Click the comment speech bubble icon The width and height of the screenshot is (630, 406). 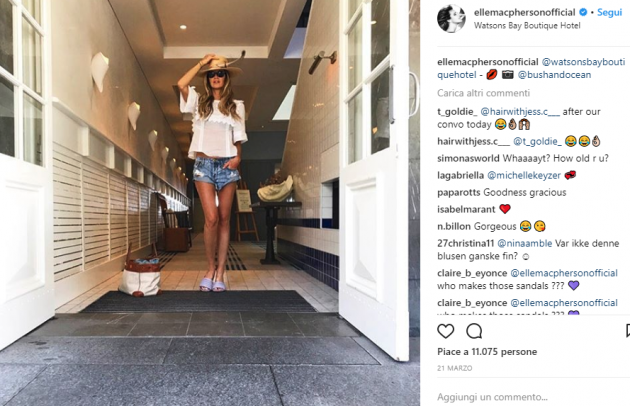(x=474, y=331)
